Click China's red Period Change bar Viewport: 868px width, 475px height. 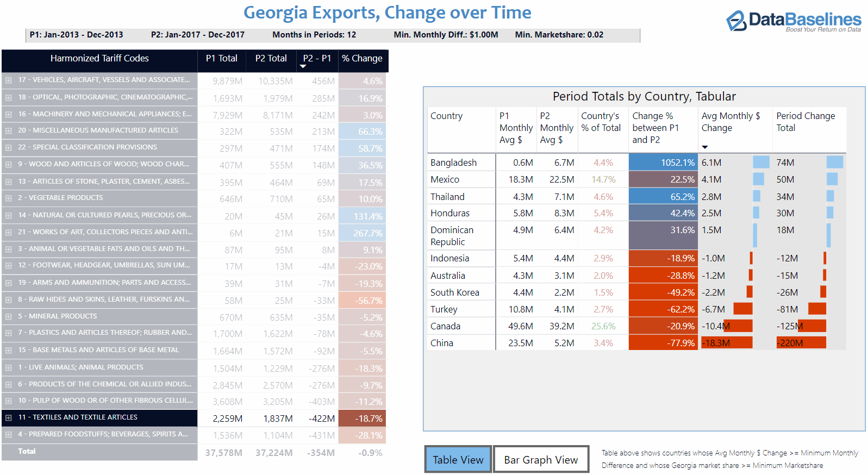click(801, 343)
